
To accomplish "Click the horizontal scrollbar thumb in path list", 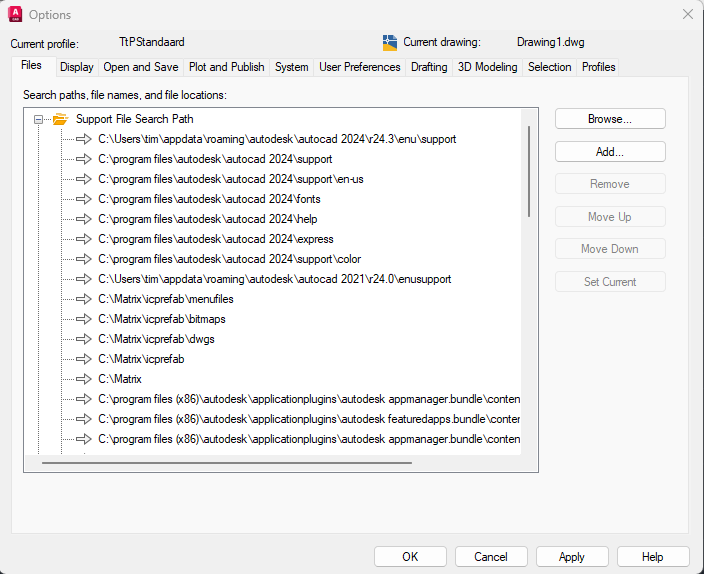I will point(227,463).
